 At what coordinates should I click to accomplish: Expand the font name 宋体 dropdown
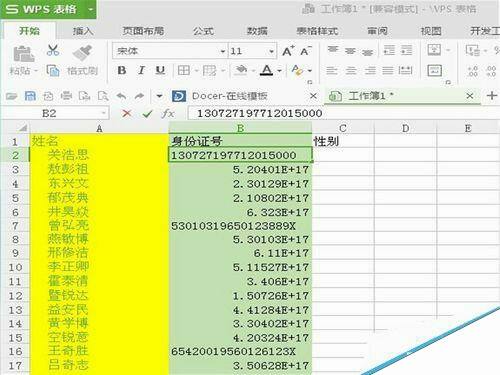(223, 51)
